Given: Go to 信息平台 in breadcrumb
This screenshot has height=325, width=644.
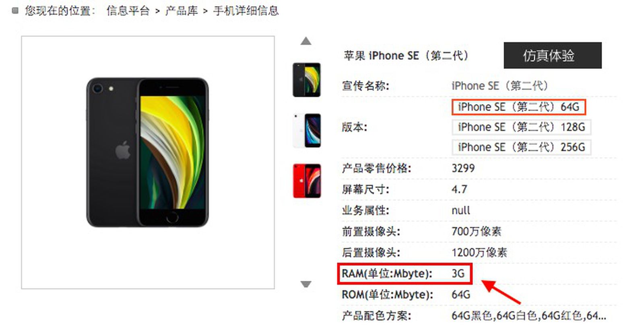Looking at the screenshot, I should pyautogui.click(x=128, y=11).
